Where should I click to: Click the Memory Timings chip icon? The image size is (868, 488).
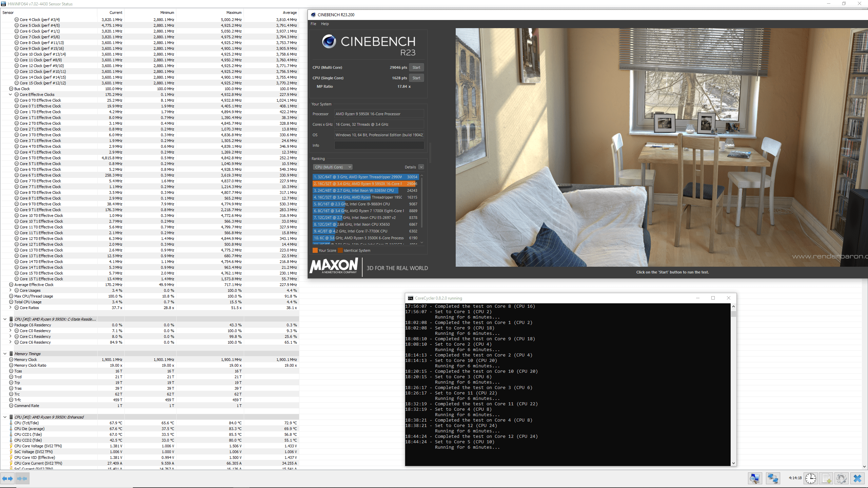point(11,354)
